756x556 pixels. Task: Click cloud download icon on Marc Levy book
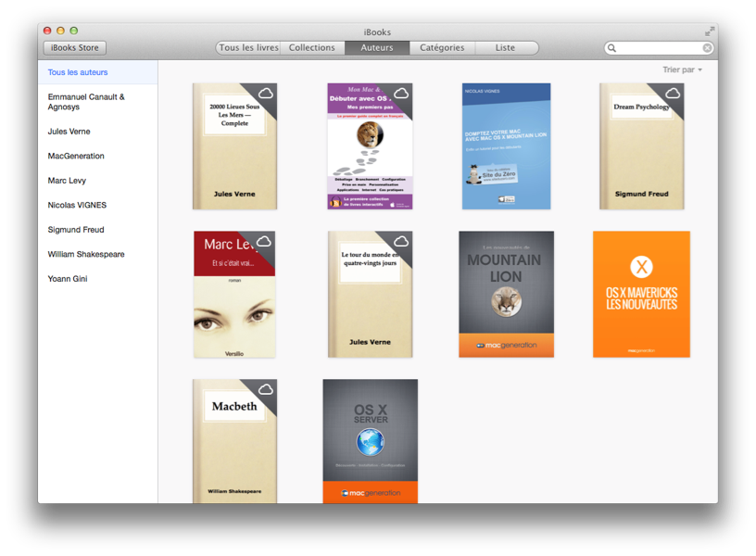click(x=264, y=241)
